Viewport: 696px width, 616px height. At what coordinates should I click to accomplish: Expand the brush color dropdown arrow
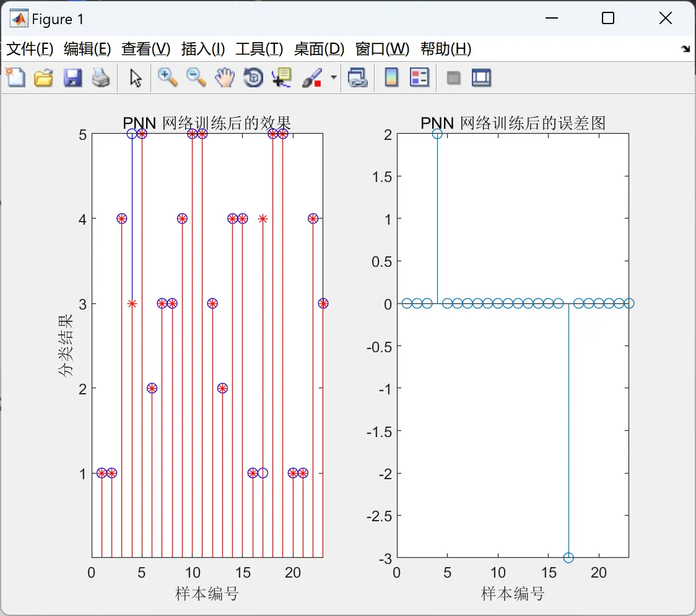333,77
